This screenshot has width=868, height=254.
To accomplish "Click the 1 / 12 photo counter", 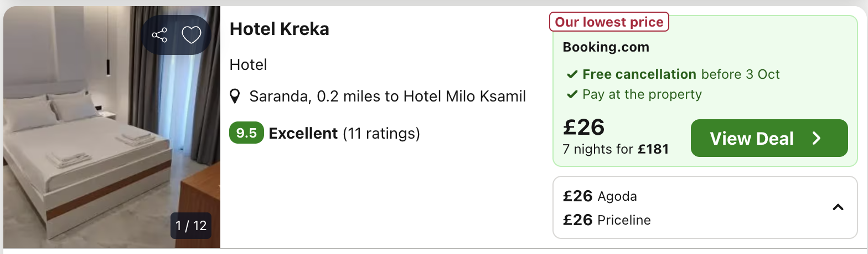I will click(x=191, y=226).
